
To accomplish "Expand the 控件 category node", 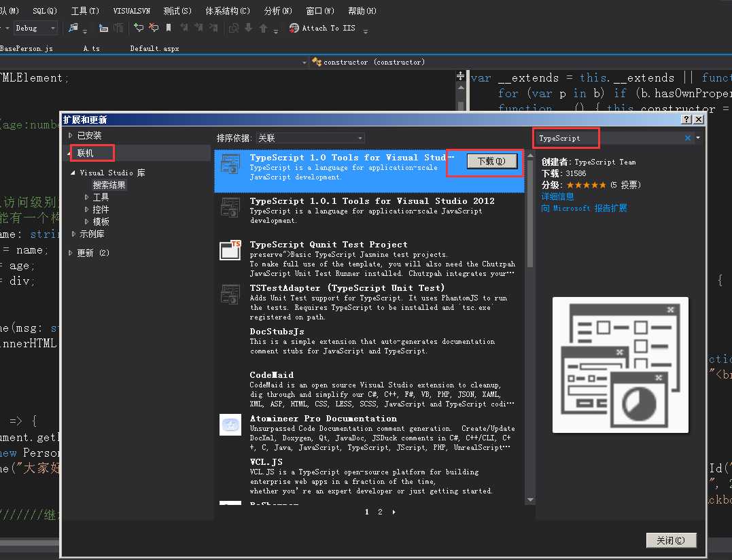I will [86, 209].
